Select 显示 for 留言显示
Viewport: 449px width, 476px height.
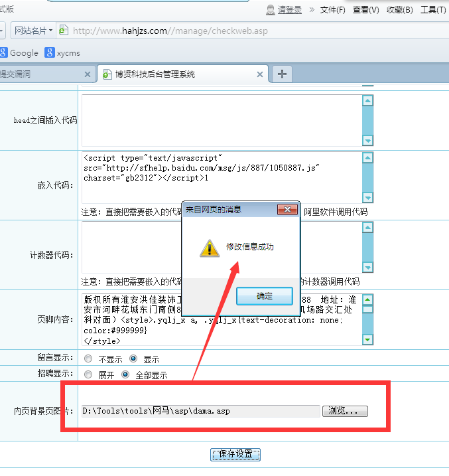click(x=133, y=358)
